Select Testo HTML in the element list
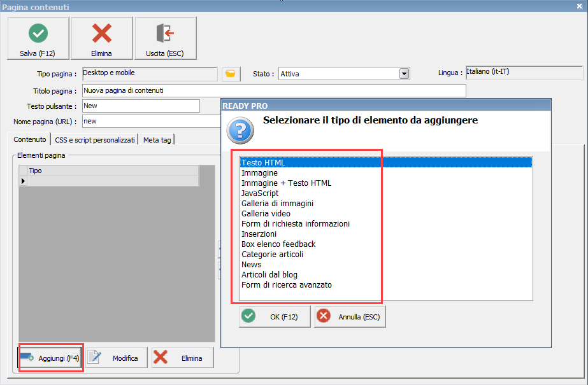Screen dimensions: 588x385 point(386,162)
